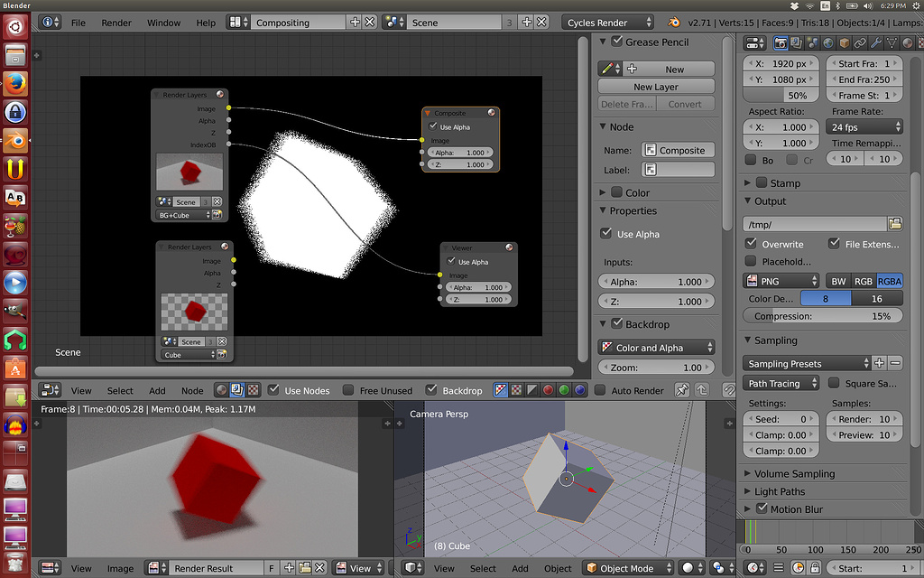The image size is (924, 578).
Task: Switch node tree to texture type
Action: 253,390
